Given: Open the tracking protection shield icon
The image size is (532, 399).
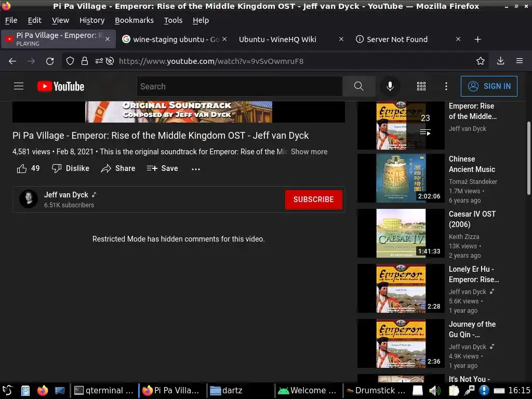Looking at the screenshot, I should point(70,61).
